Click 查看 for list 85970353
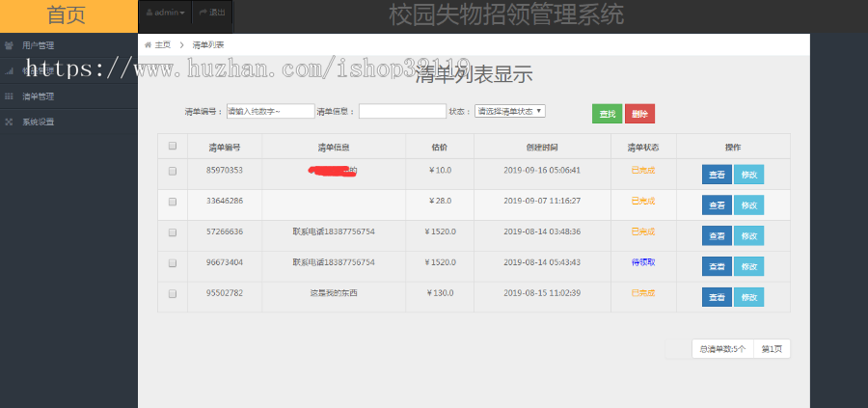The image size is (868, 408). click(717, 175)
